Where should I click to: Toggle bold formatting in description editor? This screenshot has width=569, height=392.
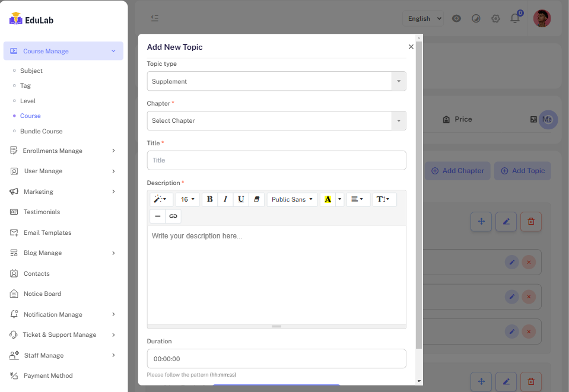209,199
